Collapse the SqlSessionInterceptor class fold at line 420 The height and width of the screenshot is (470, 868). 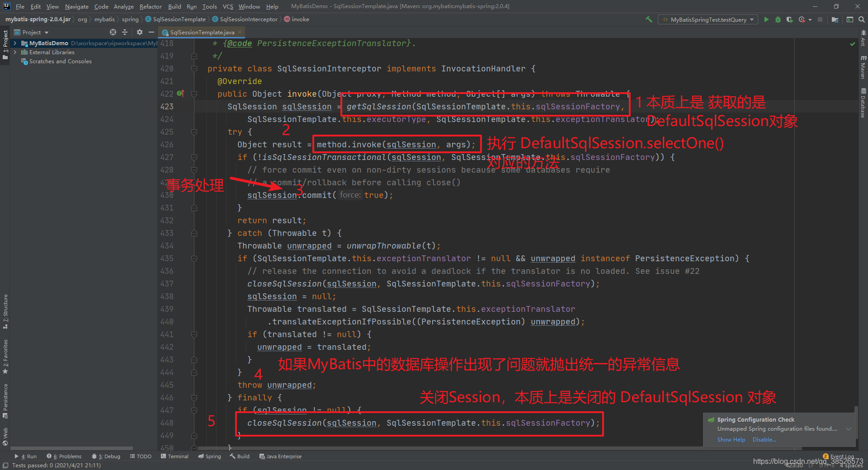pos(194,69)
